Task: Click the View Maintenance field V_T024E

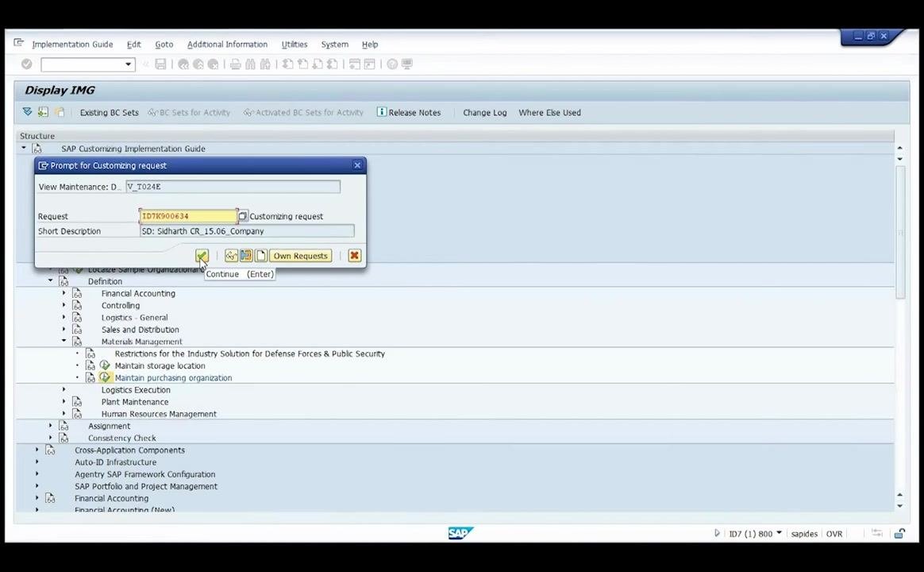Action: point(233,187)
